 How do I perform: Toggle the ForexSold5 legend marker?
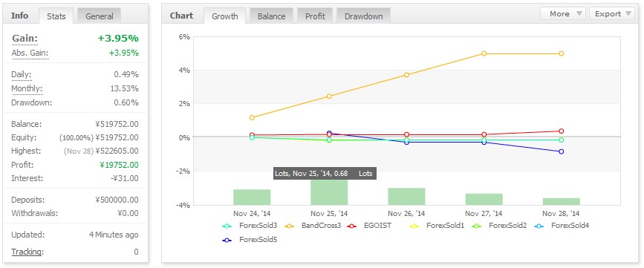pyautogui.click(x=227, y=240)
